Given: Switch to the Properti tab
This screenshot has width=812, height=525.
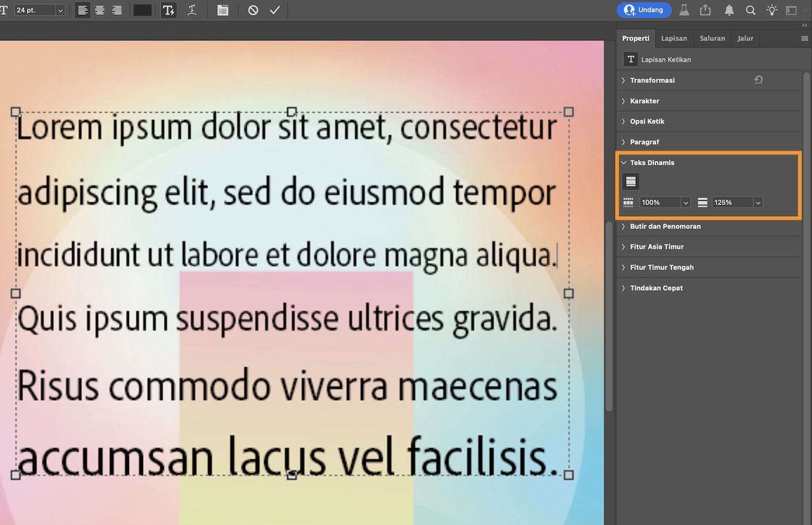Looking at the screenshot, I should tap(636, 38).
